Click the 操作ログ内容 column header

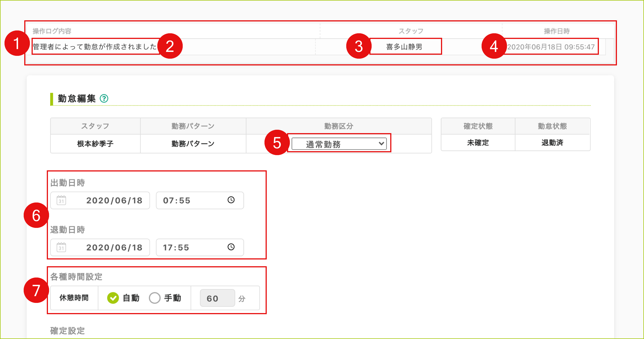[x=52, y=31]
